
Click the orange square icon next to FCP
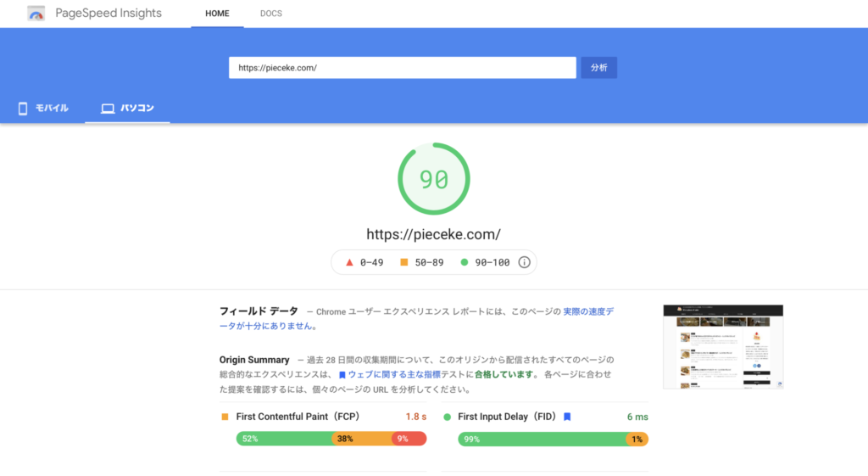pyautogui.click(x=225, y=417)
